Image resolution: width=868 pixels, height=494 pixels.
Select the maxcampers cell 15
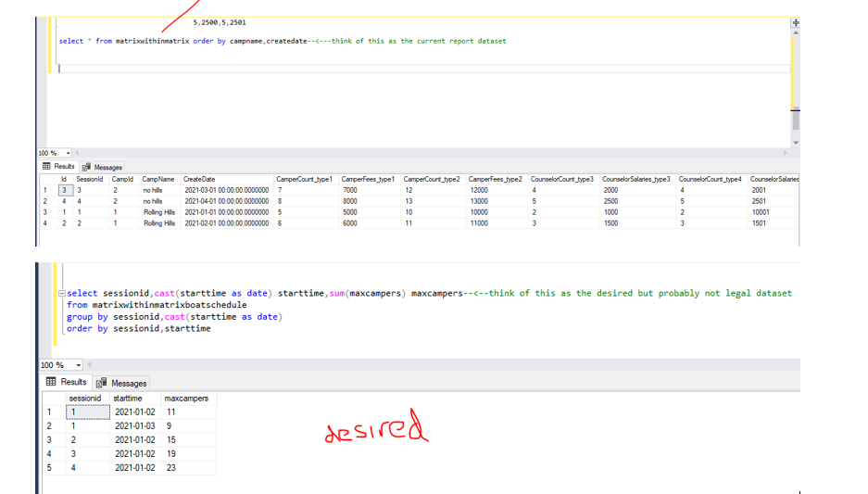(x=188, y=439)
